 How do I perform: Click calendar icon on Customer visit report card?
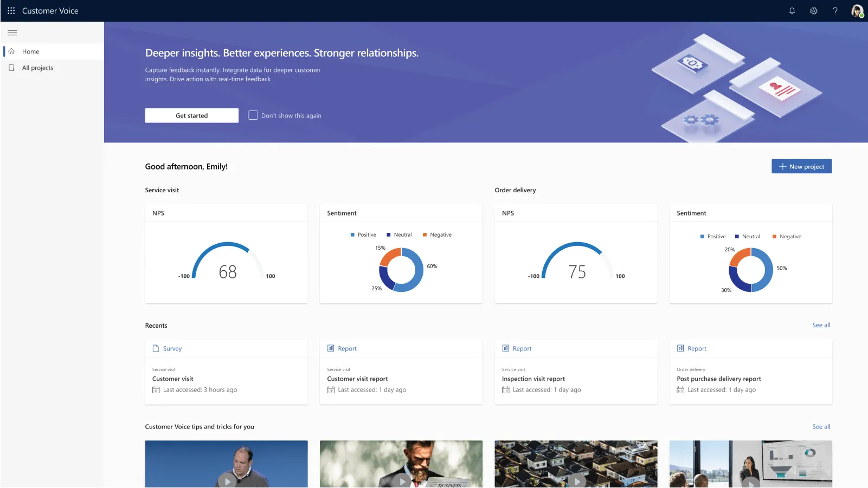pos(331,390)
